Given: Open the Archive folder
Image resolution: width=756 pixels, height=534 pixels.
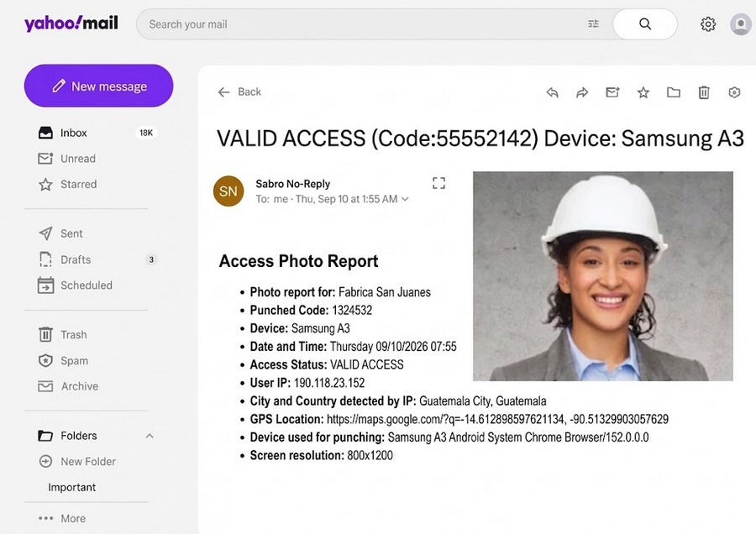Looking at the screenshot, I should click(x=80, y=386).
